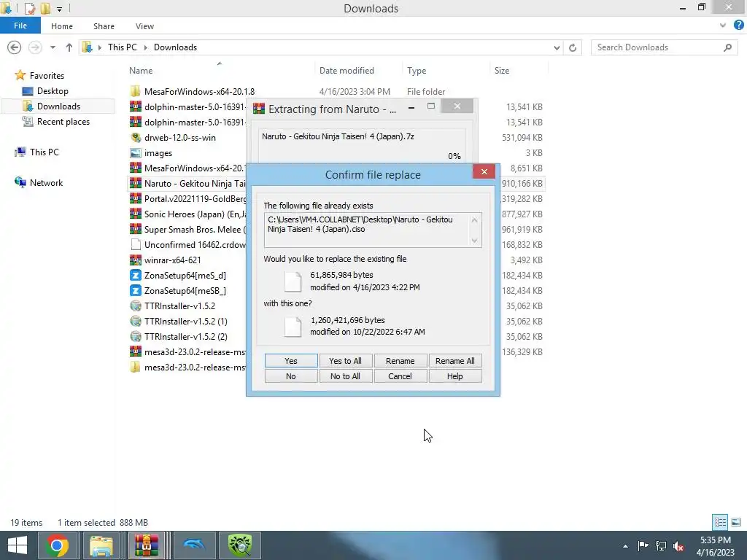Minimize the Extracting from Naruto window
Image resolution: width=747 pixels, height=560 pixels.
pyautogui.click(x=411, y=108)
